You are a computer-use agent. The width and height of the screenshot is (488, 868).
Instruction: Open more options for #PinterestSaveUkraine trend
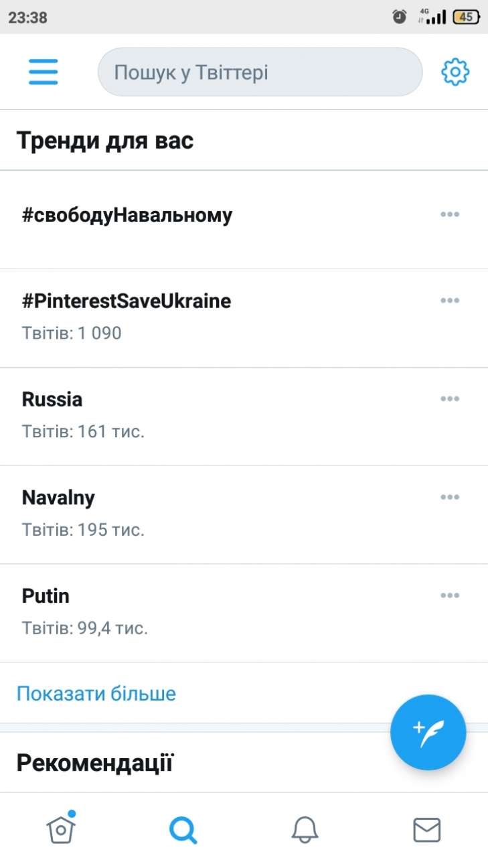[x=449, y=300]
